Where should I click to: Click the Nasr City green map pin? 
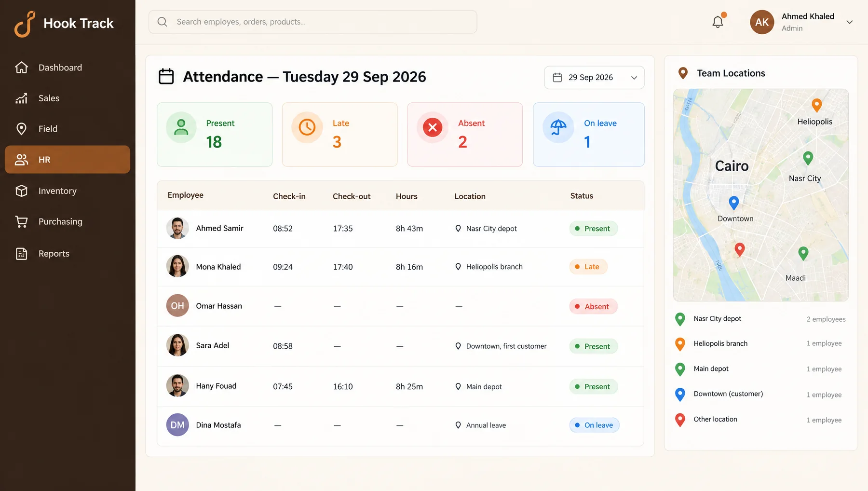(x=808, y=158)
